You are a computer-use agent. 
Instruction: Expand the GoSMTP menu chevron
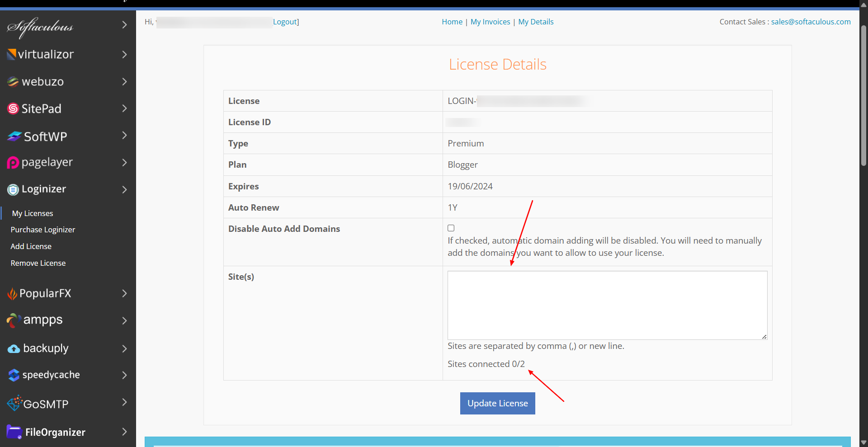(x=125, y=402)
